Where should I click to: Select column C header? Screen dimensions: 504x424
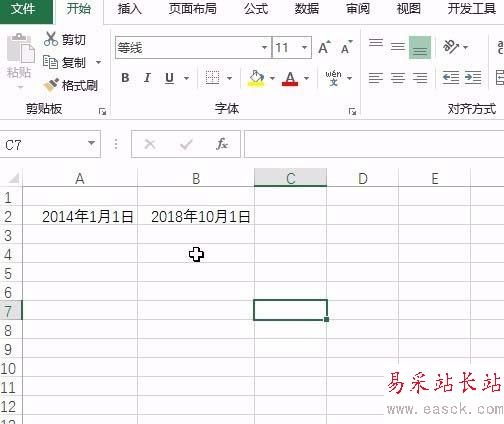click(x=290, y=178)
